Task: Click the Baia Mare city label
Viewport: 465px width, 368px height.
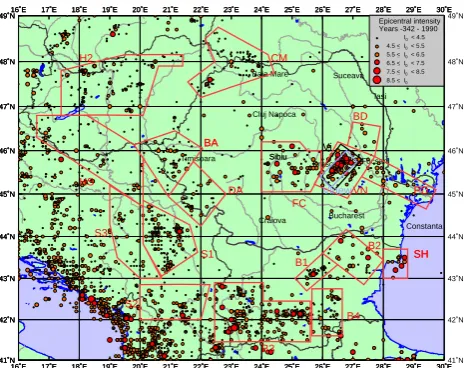Action: (269, 74)
